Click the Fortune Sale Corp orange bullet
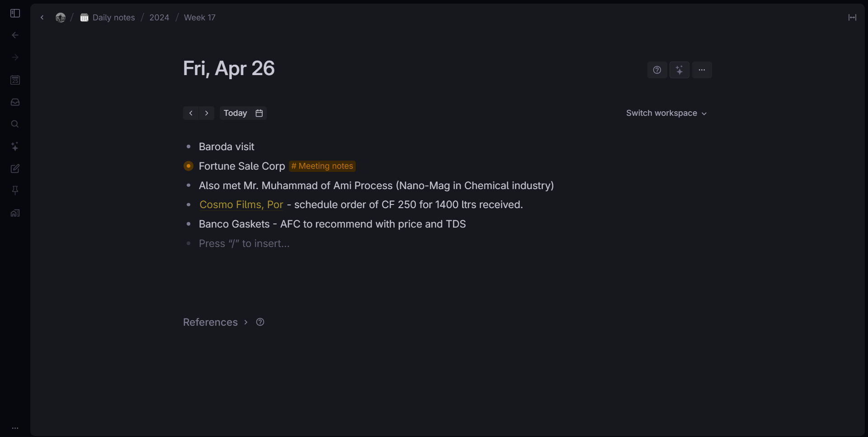The width and height of the screenshot is (868, 437). click(189, 166)
